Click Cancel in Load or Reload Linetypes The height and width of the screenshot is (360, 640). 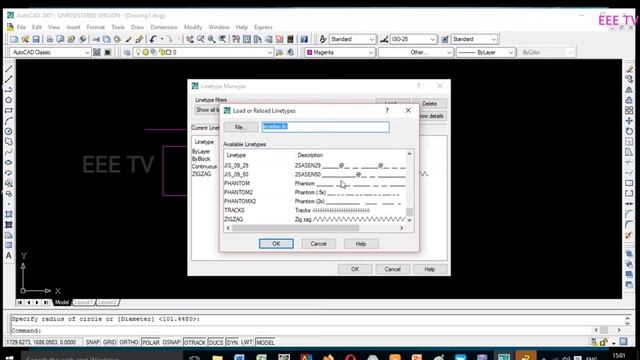(x=318, y=244)
